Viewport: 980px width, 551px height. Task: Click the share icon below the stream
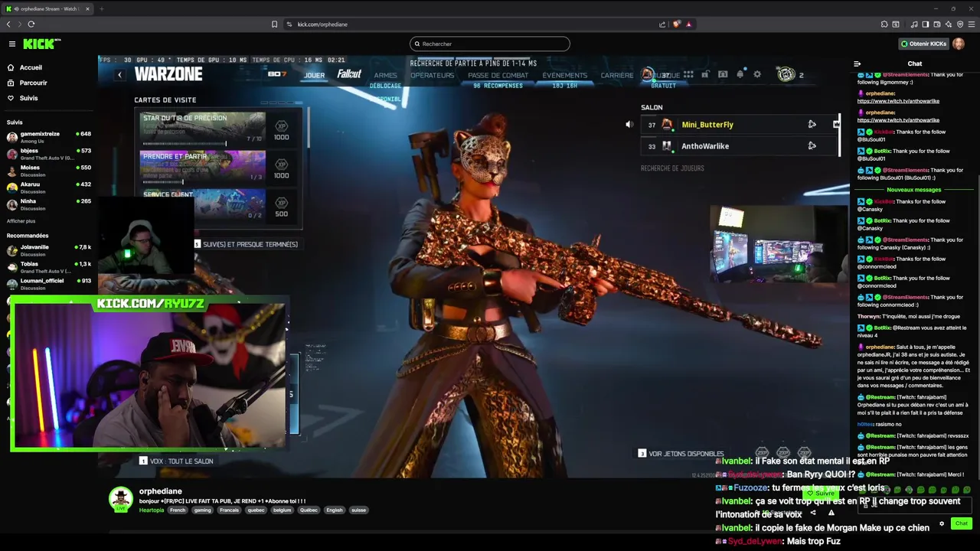pyautogui.click(x=812, y=513)
